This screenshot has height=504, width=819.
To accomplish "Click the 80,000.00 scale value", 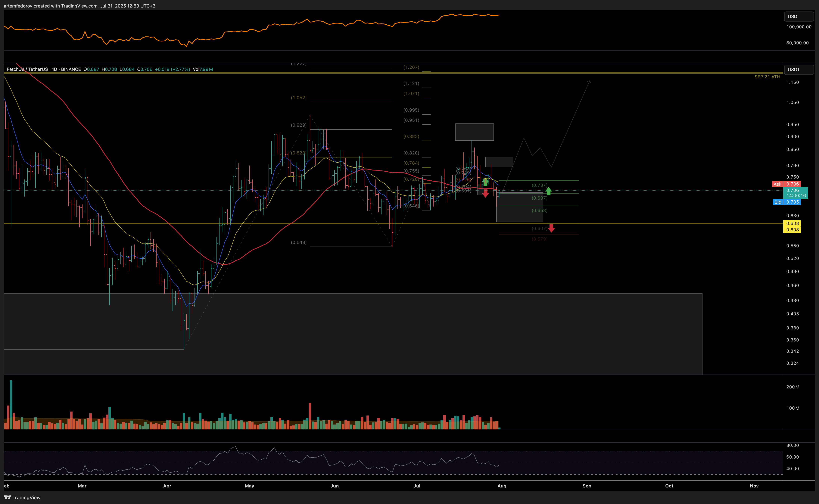I will click(x=797, y=43).
